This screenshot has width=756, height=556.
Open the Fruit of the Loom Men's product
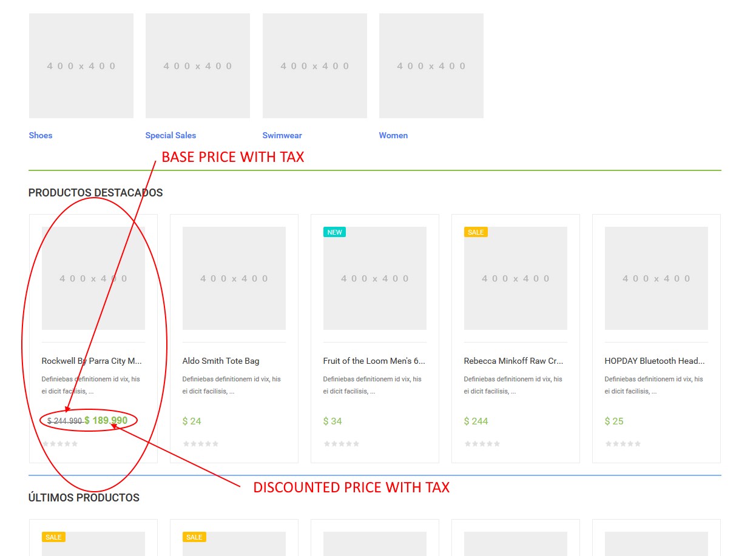click(x=374, y=360)
